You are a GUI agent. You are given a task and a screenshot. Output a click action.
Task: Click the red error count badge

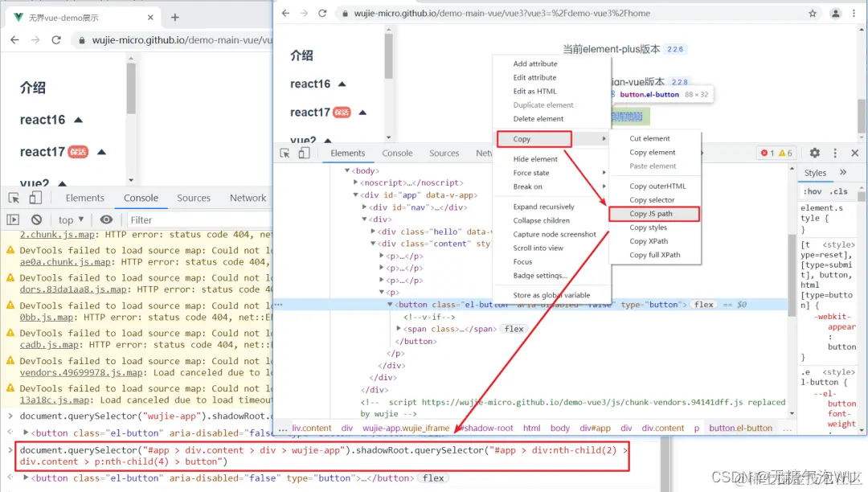768,153
